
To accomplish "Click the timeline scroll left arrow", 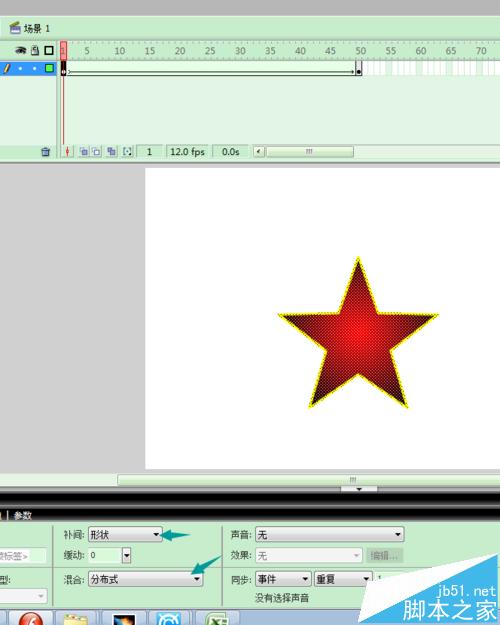I will click(259, 151).
